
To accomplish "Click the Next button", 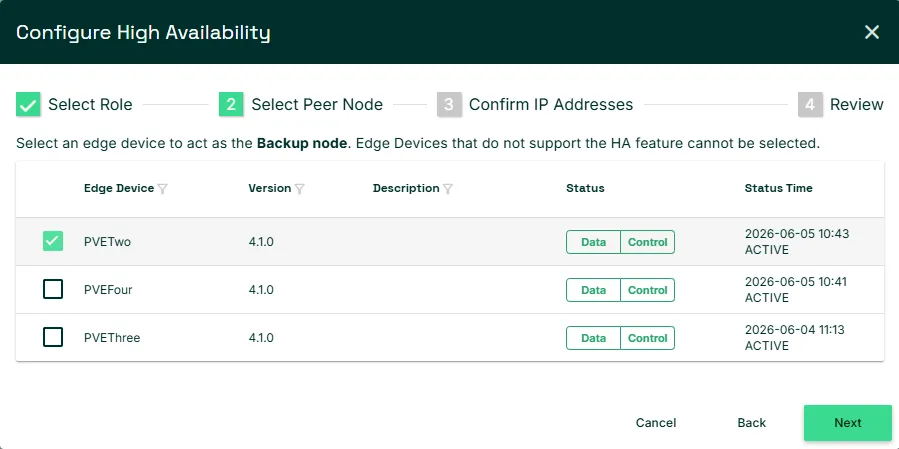I will (847, 423).
